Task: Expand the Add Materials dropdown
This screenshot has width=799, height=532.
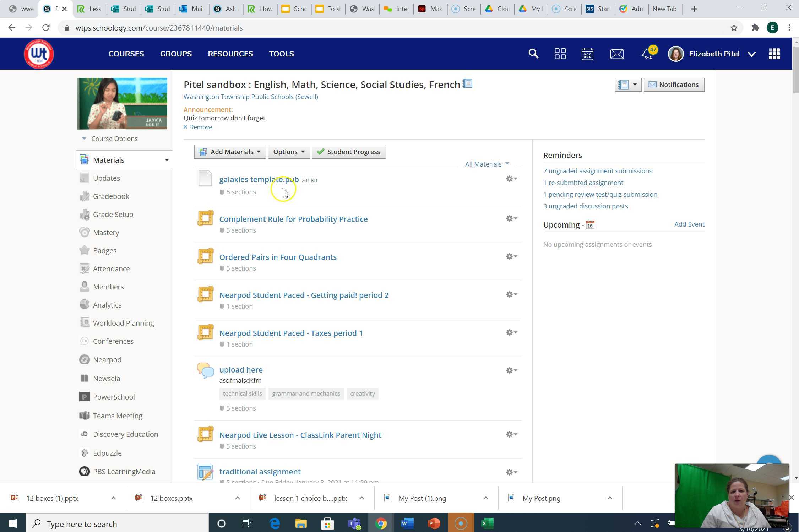Action: 230,152
